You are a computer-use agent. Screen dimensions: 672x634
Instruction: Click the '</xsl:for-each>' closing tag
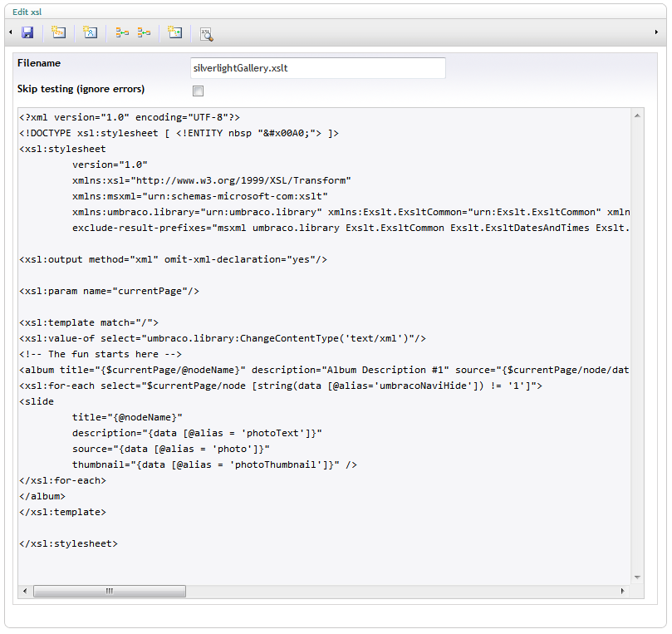(x=62, y=480)
